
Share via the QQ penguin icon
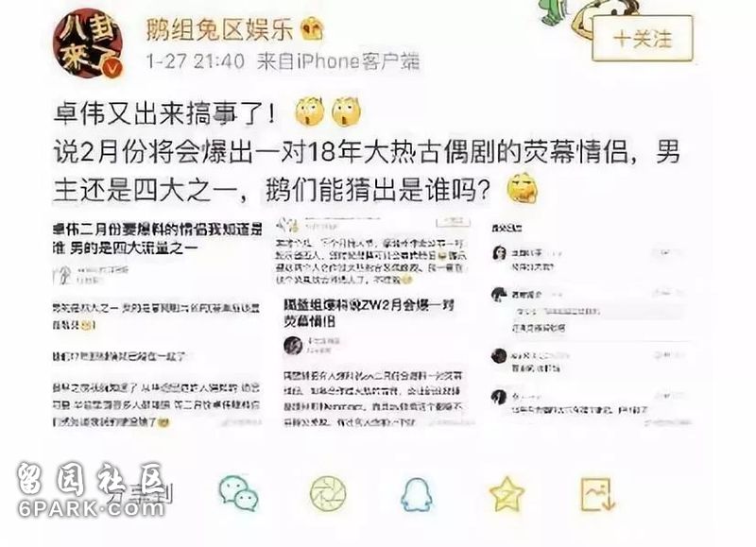tap(417, 494)
